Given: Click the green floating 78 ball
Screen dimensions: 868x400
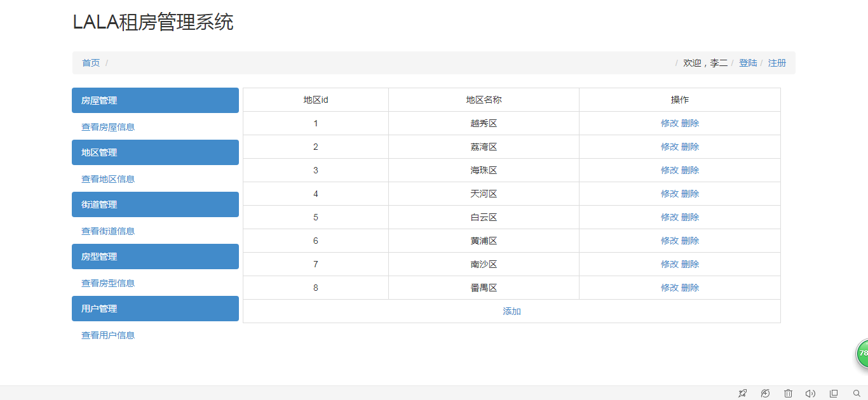Looking at the screenshot, I should [862, 353].
